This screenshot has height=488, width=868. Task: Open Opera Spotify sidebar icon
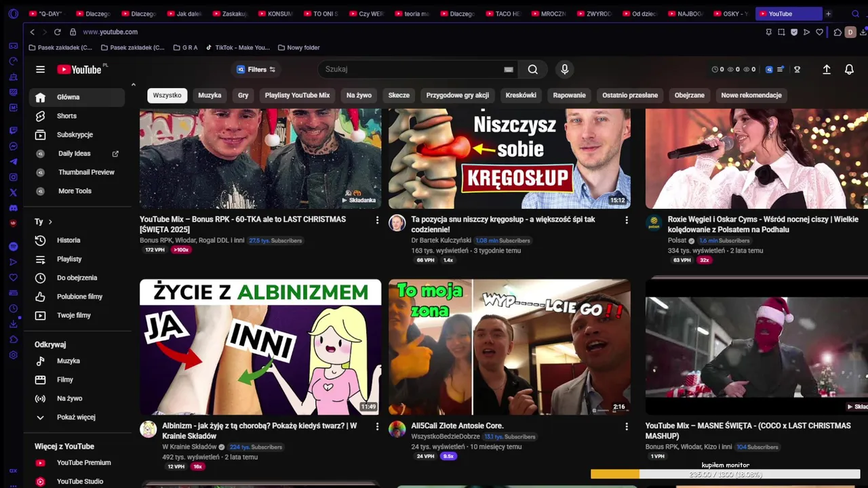point(13,247)
